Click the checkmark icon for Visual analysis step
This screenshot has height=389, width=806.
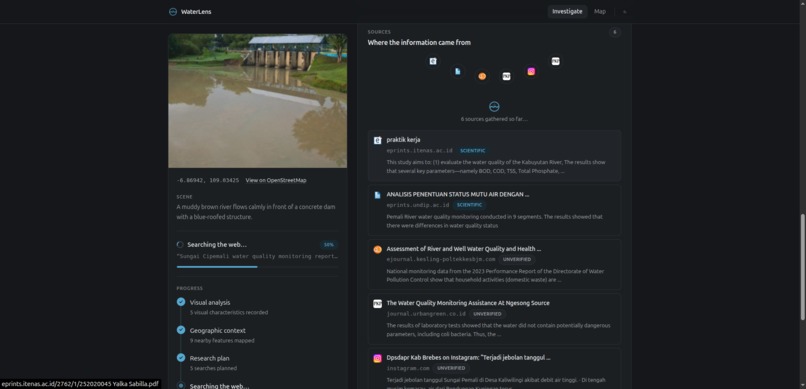pos(181,302)
